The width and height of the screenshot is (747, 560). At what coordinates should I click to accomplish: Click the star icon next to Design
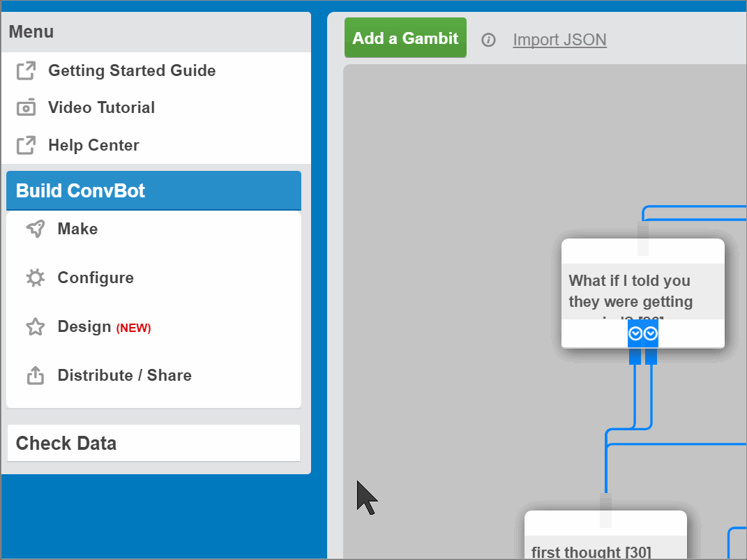click(36, 326)
